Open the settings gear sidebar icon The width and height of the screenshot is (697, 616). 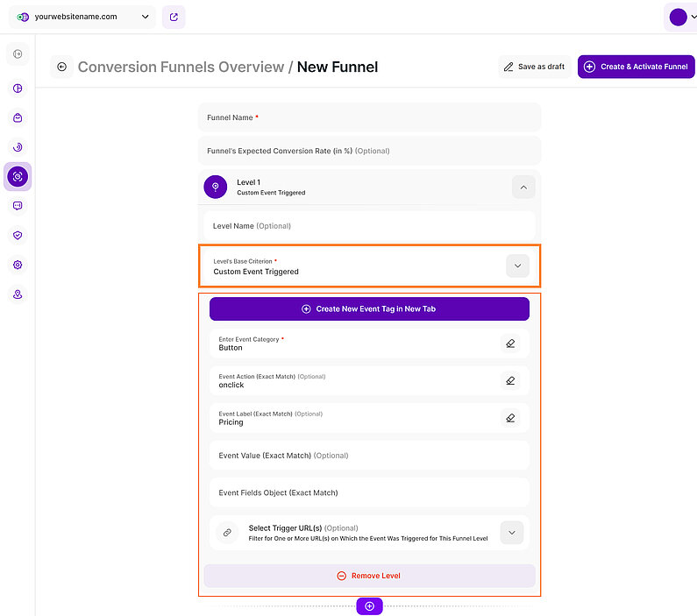point(18,265)
